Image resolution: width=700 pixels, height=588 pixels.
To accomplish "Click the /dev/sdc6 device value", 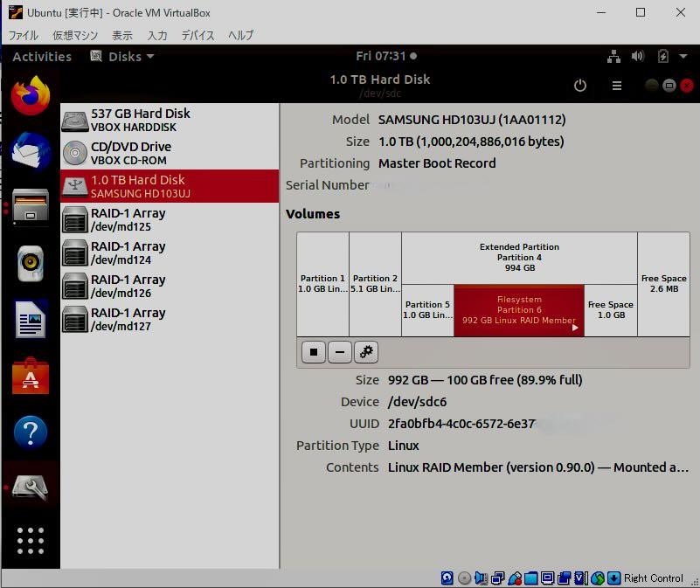I will pos(417,402).
